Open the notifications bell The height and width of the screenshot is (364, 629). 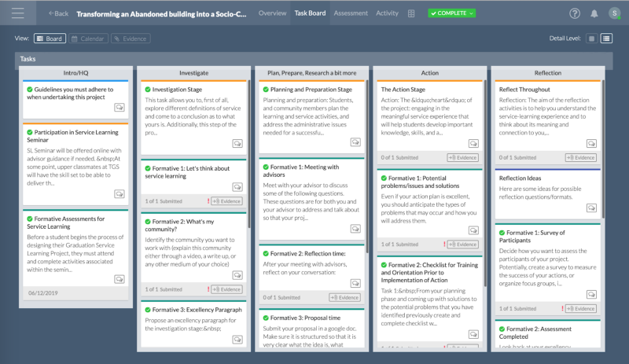[x=594, y=13]
